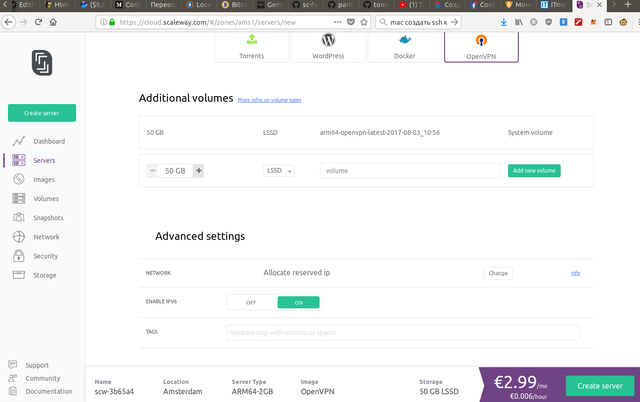
Task: Click the sidebar Create server button
Action: [42, 113]
